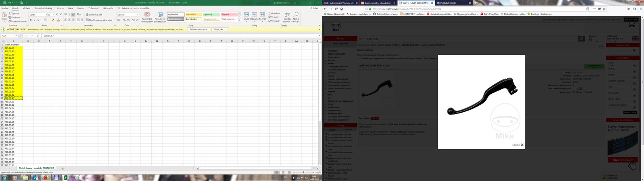Expand the Name Box dropdown showing A17
Viewport: 644px width, 181px height.
tap(17, 36)
